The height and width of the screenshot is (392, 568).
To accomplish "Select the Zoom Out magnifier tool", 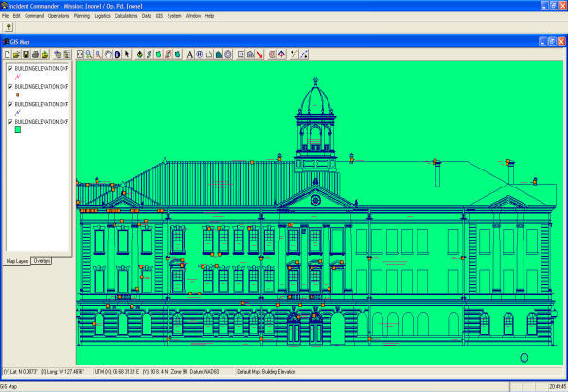I will pyautogui.click(x=98, y=54).
